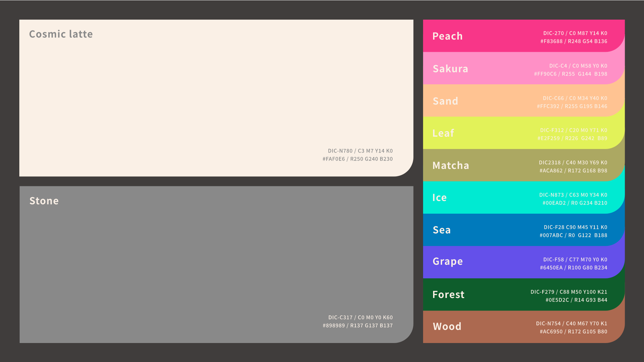Select the Grape purple swatch
This screenshot has width=644, height=362.
(502, 262)
